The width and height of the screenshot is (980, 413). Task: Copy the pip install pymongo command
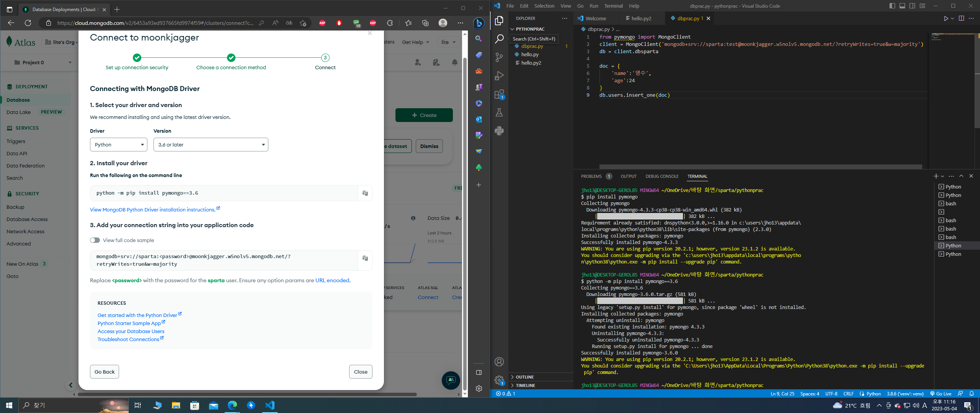(365, 193)
